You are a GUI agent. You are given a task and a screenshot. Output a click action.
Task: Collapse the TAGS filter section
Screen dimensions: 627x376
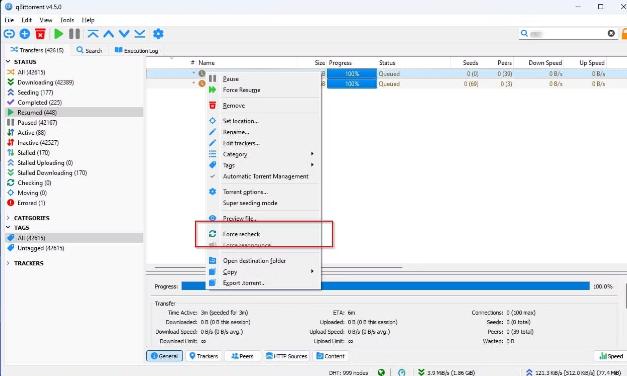pyautogui.click(x=8, y=228)
